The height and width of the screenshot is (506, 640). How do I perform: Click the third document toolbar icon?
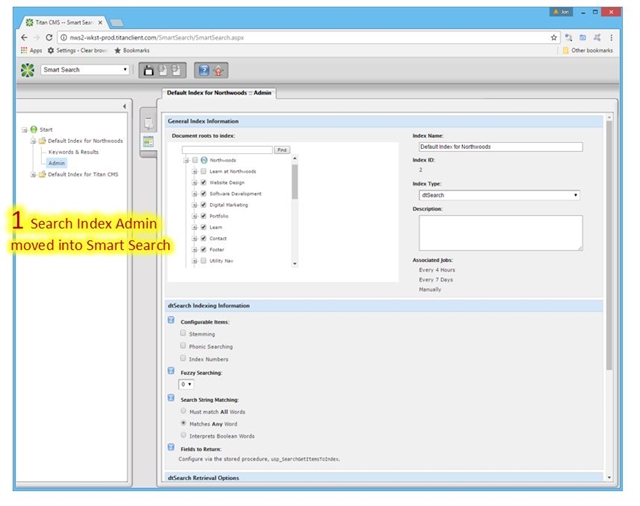[176, 70]
